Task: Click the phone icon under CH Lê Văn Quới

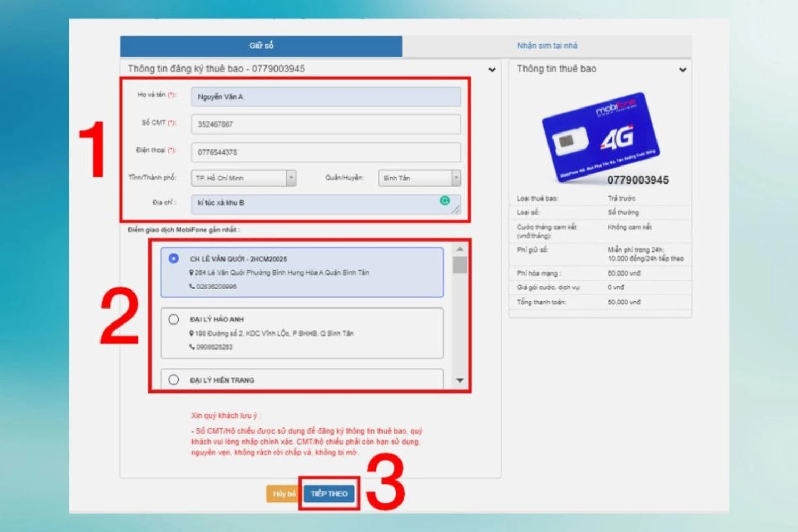Action: (x=192, y=286)
